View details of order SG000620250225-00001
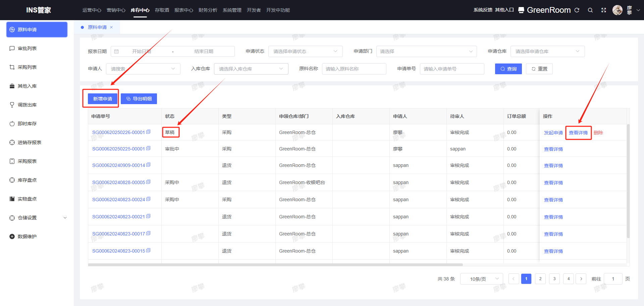The image size is (644, 306). coord(553,149)
